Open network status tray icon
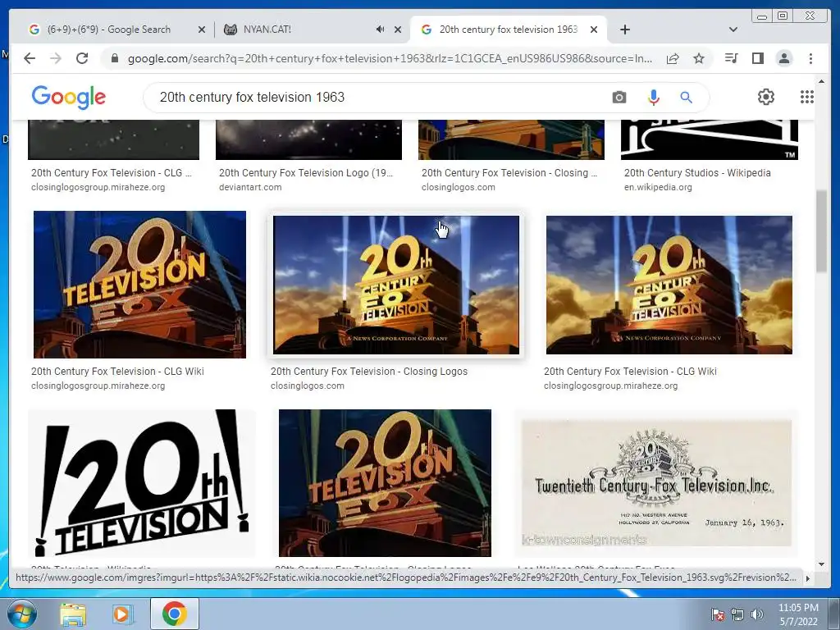Screen dimensions: 840x630 click(x=737, y=614)
